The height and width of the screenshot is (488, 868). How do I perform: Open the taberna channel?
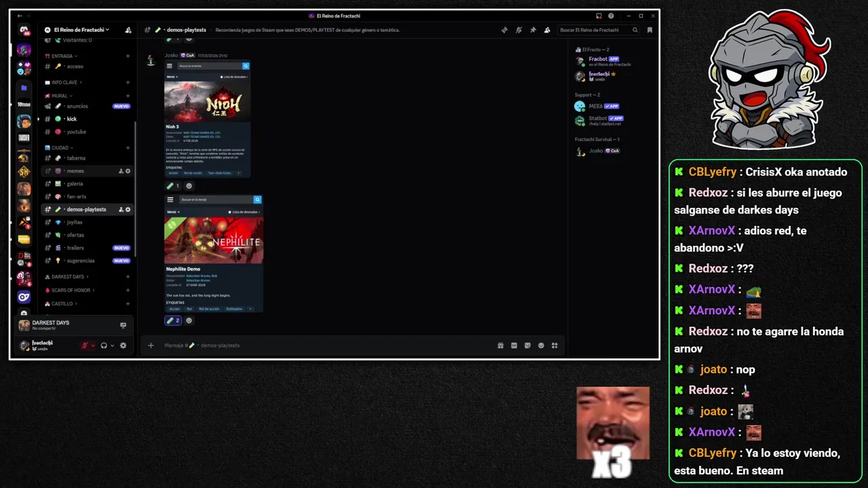87,158
